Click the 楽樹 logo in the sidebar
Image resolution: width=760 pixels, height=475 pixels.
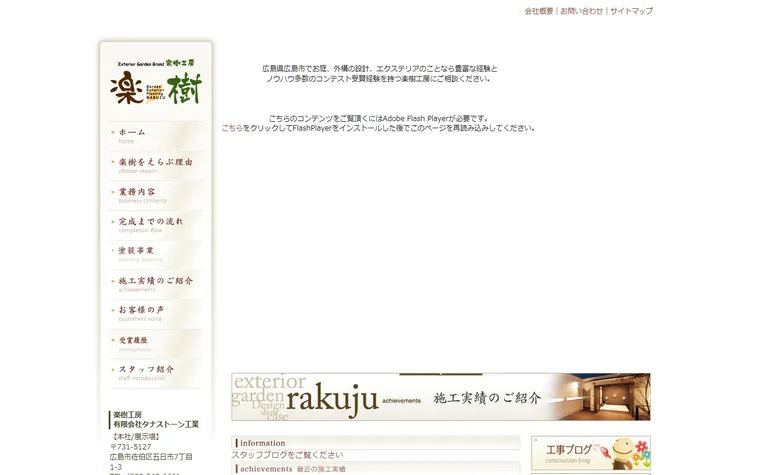point(156,82)
